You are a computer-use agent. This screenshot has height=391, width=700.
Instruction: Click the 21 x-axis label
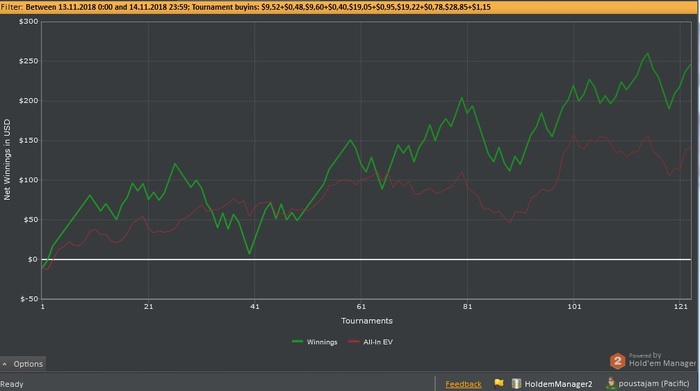(x=148, y=306)
